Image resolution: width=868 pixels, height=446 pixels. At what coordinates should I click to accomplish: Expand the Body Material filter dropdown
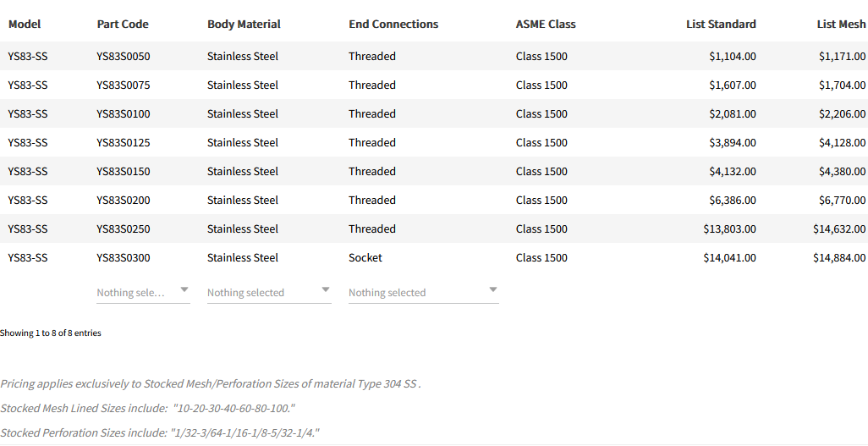(268, 293)
